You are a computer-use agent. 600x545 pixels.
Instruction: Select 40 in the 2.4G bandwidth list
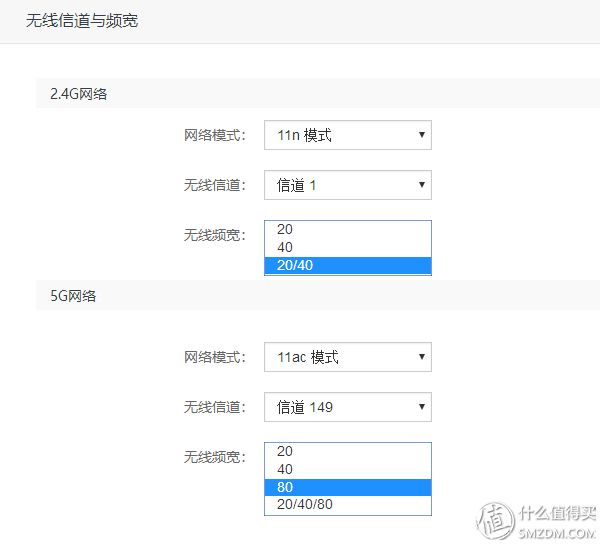point(348,247)
